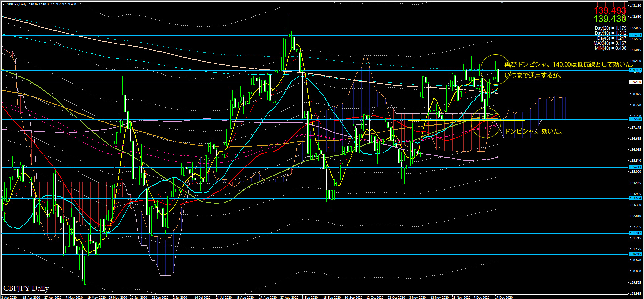Click the 138.825 price scale value

pyautogui.click(x=636, y=94)
